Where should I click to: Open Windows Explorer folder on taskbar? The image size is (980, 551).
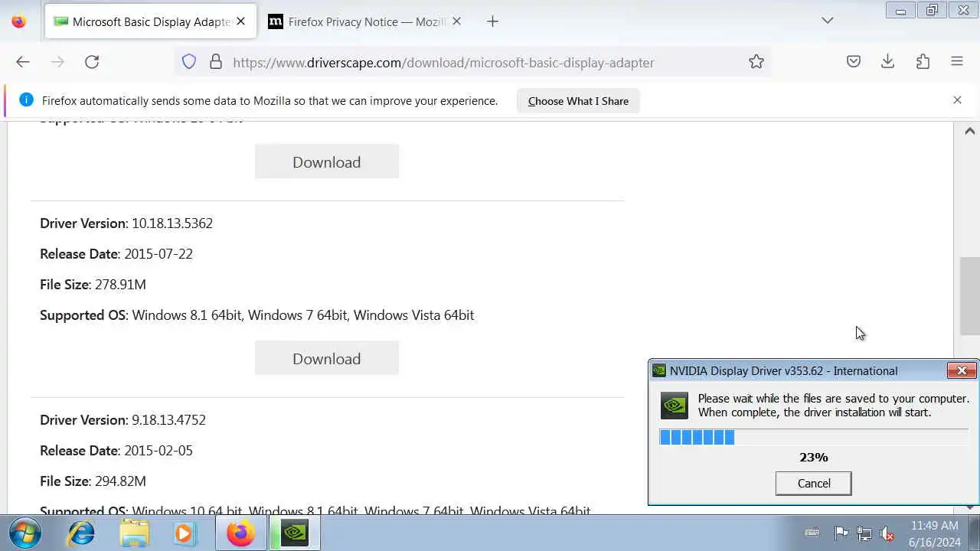tap(134, 533)
